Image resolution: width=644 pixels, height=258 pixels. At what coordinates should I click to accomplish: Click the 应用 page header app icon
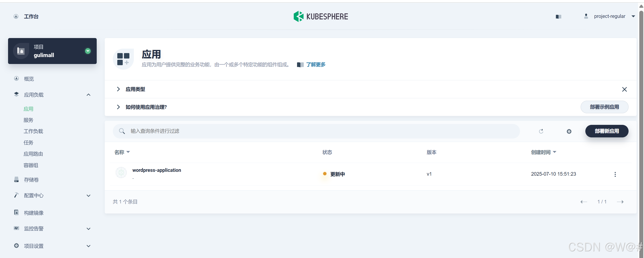point(123,59)
